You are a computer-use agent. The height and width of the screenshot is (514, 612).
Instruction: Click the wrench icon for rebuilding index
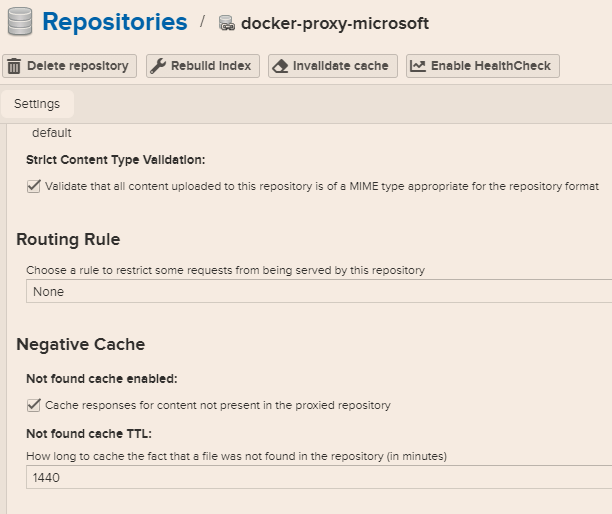(x=157, y=66)
